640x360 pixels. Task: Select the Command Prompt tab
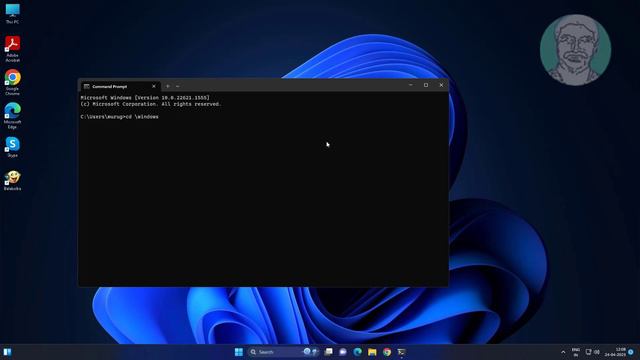(119, 86)
